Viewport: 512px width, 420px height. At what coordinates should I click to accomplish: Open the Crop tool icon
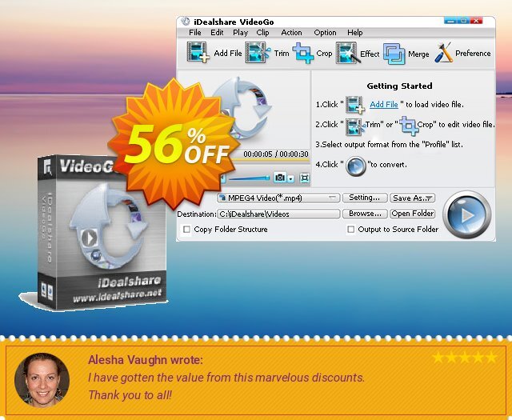(303, 53)
